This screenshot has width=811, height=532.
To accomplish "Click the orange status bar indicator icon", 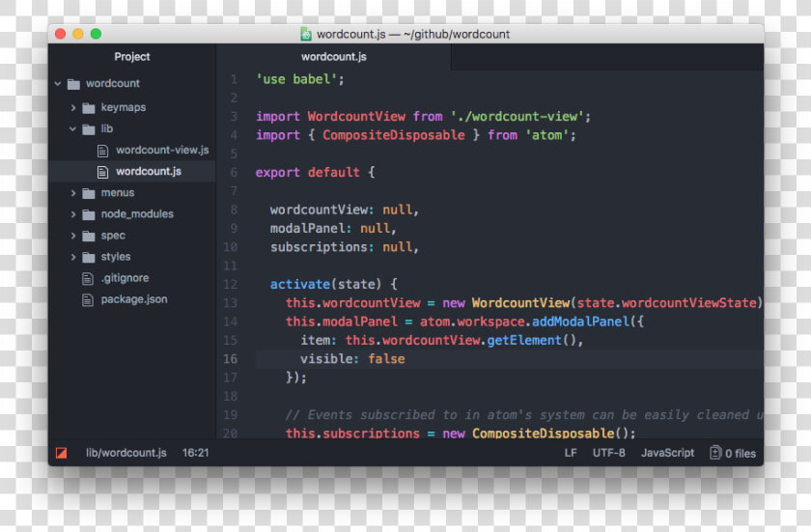I will (x=61, y=453).
